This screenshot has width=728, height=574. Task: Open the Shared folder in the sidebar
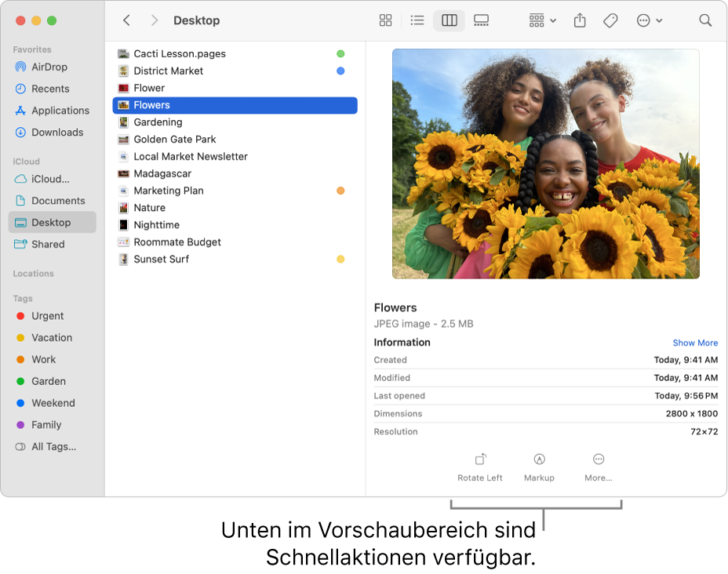[x=52, y=244]
